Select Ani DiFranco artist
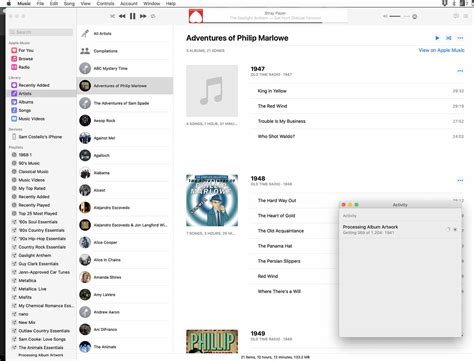 click(x=124, y=329)
